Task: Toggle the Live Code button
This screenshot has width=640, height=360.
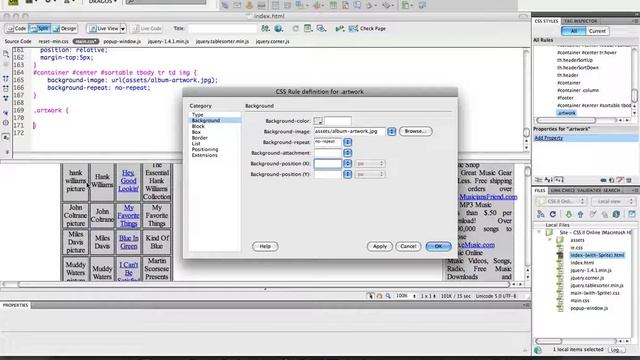Action: point(147,29)
